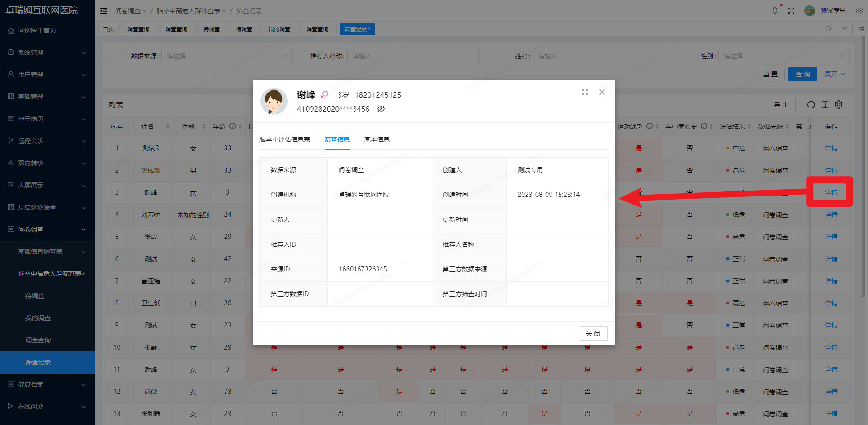Image resolution: width=868 pixels, height=425 pixels.
Task: Collapse the sidebar with the hamburger icon
Action: pyautogui.click(x=104, y=11)
